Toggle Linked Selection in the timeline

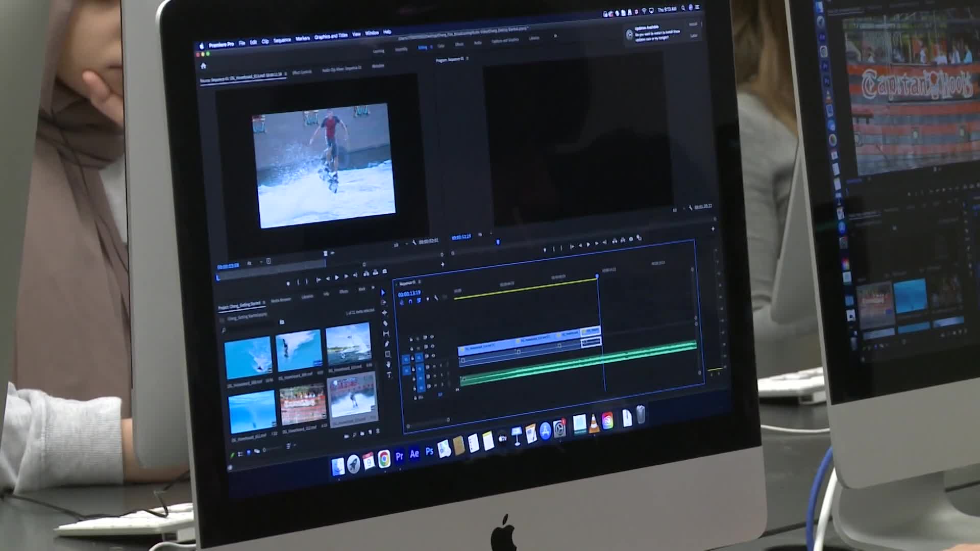[x=419, y=300]
